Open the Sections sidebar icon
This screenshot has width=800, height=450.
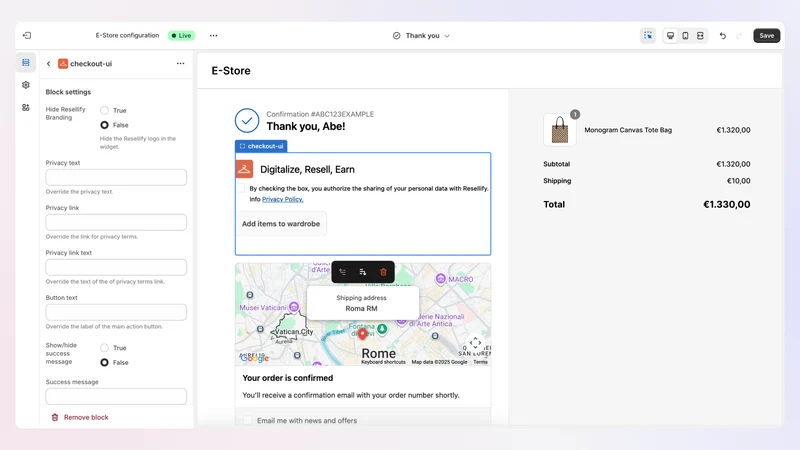click(x=26, y=62)
